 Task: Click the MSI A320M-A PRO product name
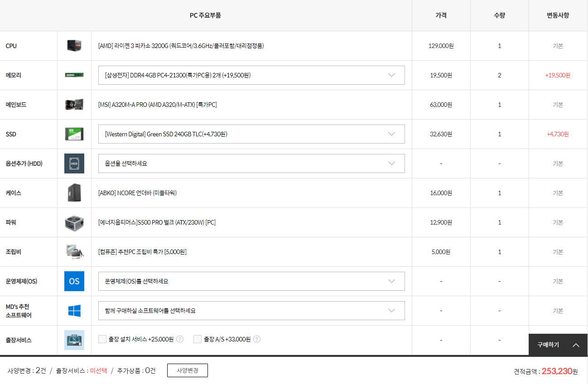tap(158, 105)
